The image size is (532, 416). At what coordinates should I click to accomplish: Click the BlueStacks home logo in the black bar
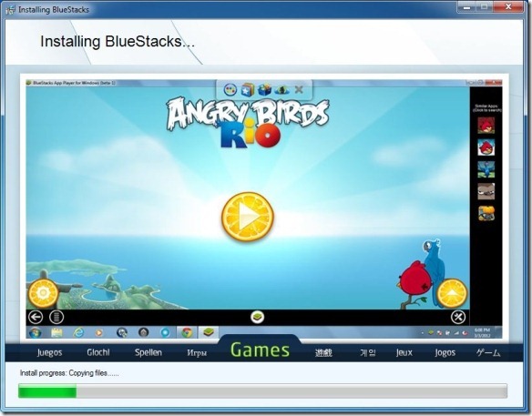click(x=258, y=318)
